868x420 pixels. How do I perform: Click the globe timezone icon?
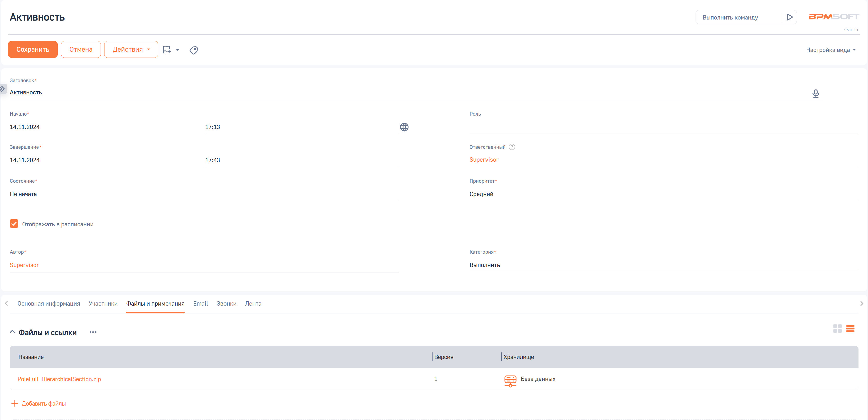pos(404,127)
